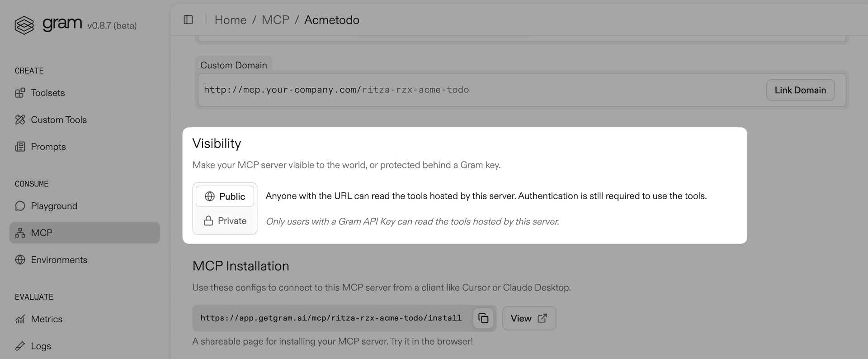This screenshot has width=868, height=359.
Task: Select MCP in the sidebar
Action: pos(42,232)
